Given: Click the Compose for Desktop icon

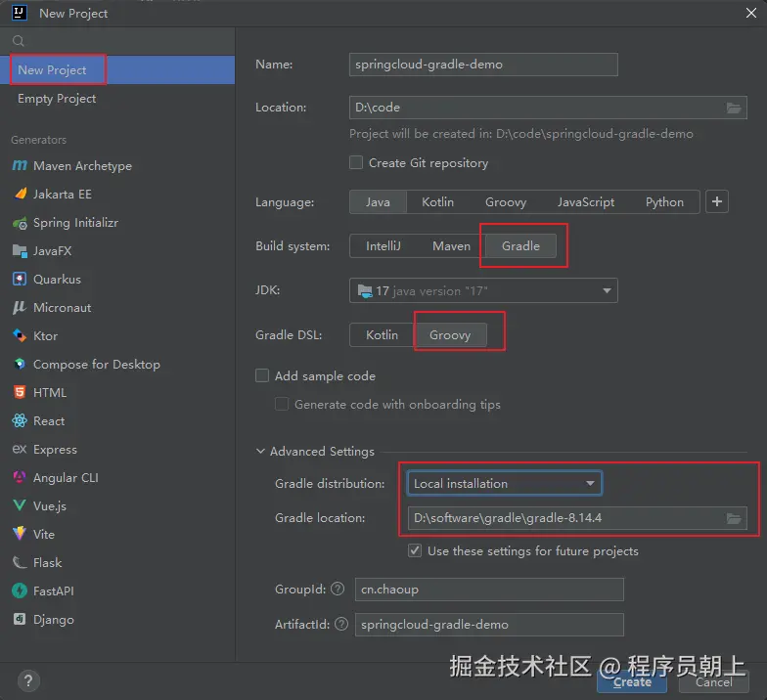Looking at the screenshot, I should point(20,364).
